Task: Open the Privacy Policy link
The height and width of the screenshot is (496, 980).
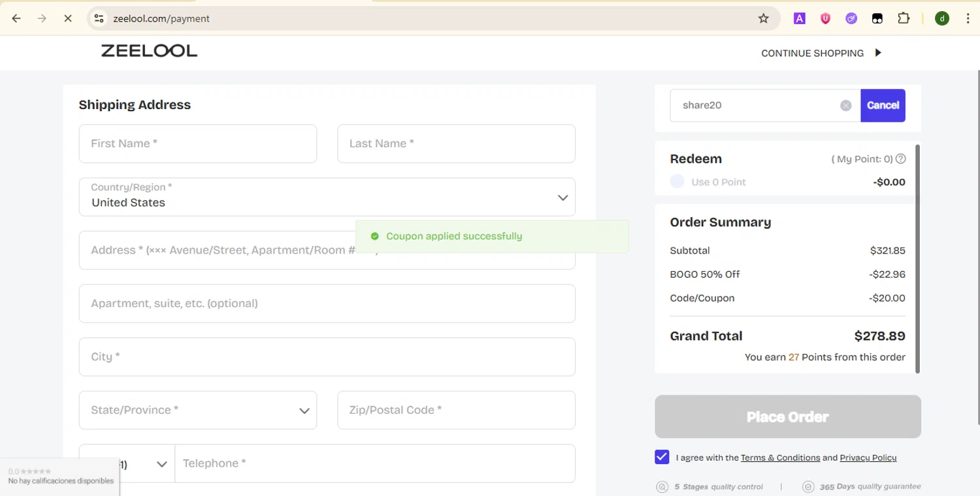Action: [x=868, y=458]
